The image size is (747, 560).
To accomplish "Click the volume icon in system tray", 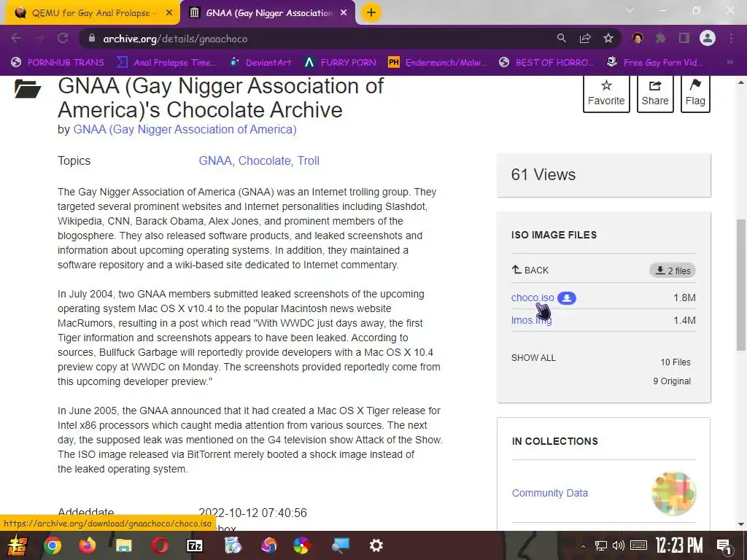I will 619,545.
